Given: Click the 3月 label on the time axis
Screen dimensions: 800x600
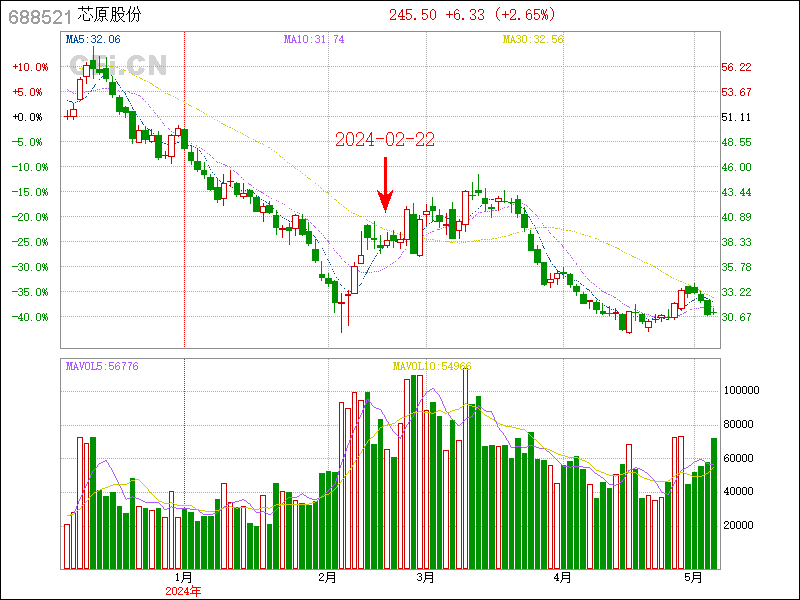Looking at the screenshot, I should [424, 577].
